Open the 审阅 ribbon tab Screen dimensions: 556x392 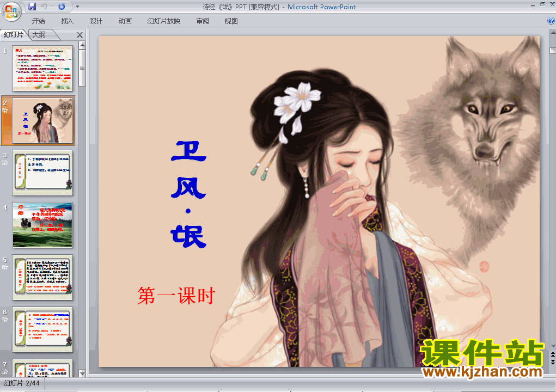point(203,21)
